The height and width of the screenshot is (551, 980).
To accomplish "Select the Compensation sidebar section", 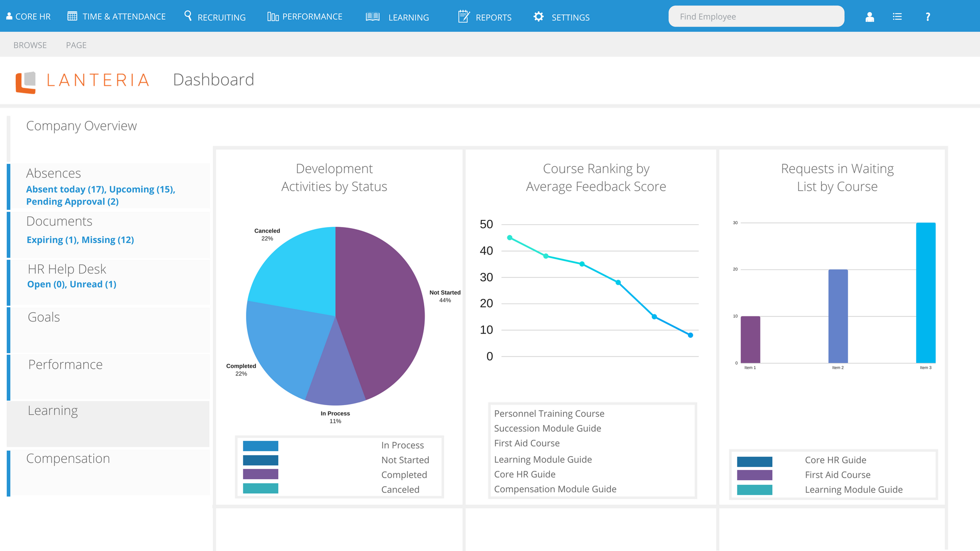I will click(108, 472).
